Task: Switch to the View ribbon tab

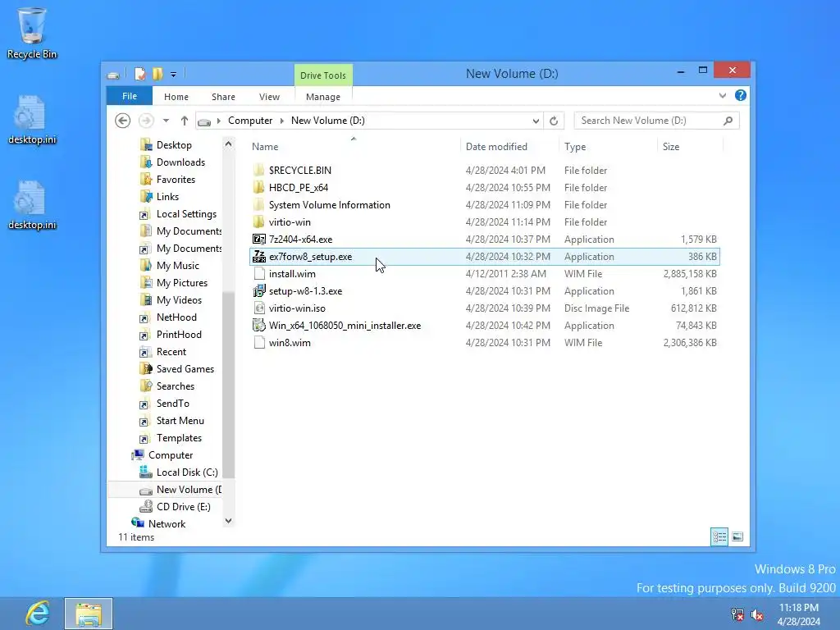Action: click(269, 97)
